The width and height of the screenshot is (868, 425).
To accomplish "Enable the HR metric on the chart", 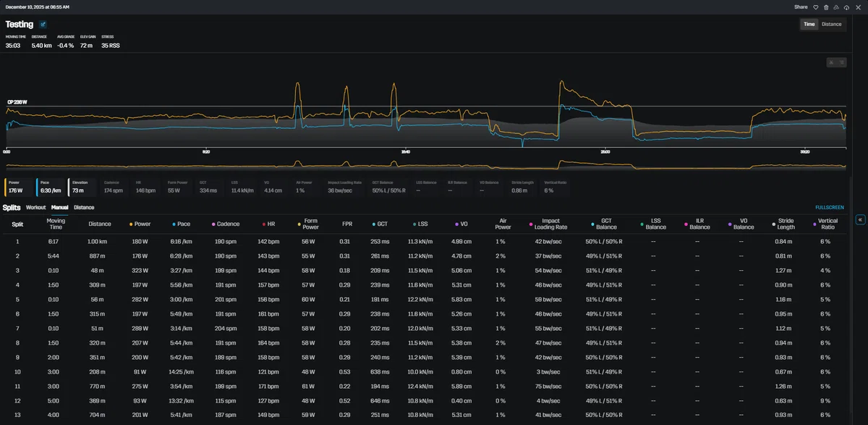I will (145, 188).
